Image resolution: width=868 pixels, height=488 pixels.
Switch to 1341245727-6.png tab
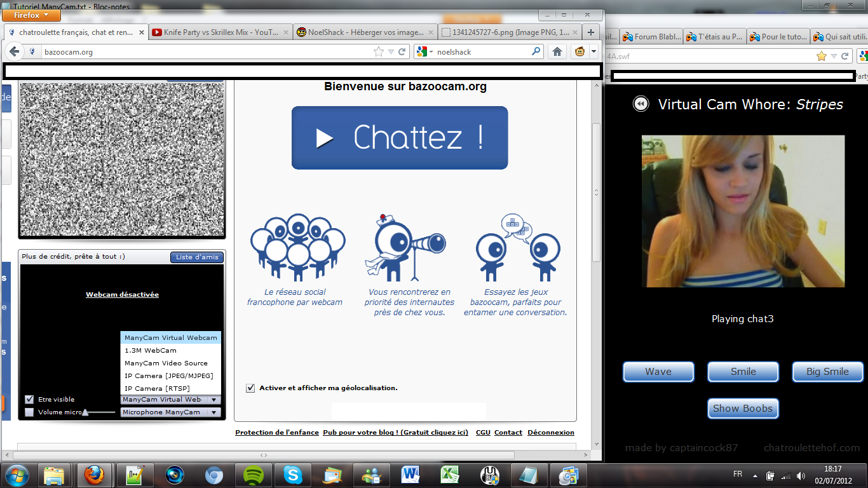[510, 32]
